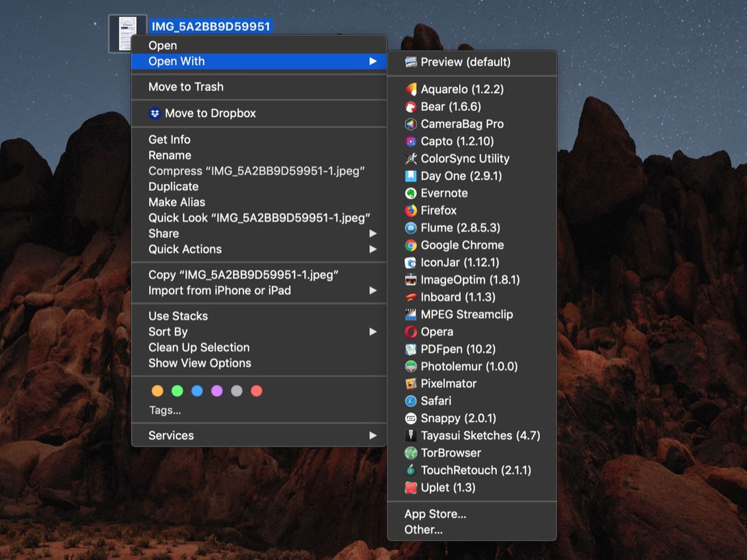Image resolution: width=747 pixels, height=560 pixels.
Task: Select Use Stacks
Action: [259, 316]
